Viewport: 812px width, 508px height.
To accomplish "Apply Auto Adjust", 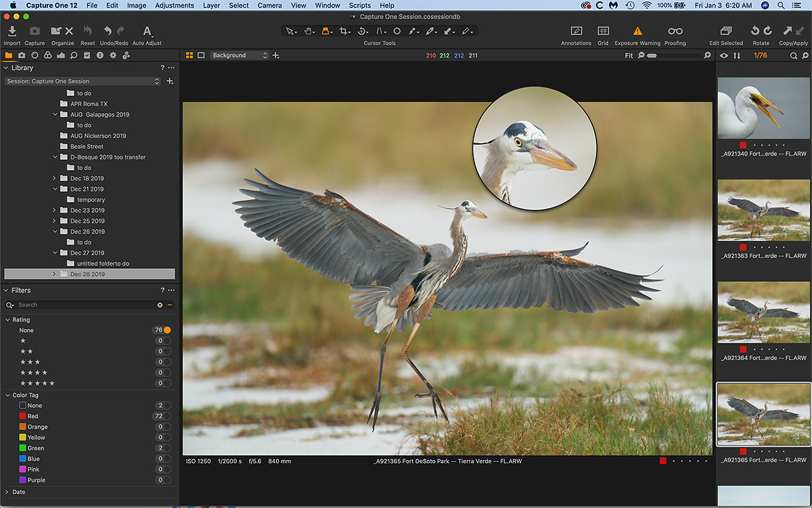I will (147, 31).
